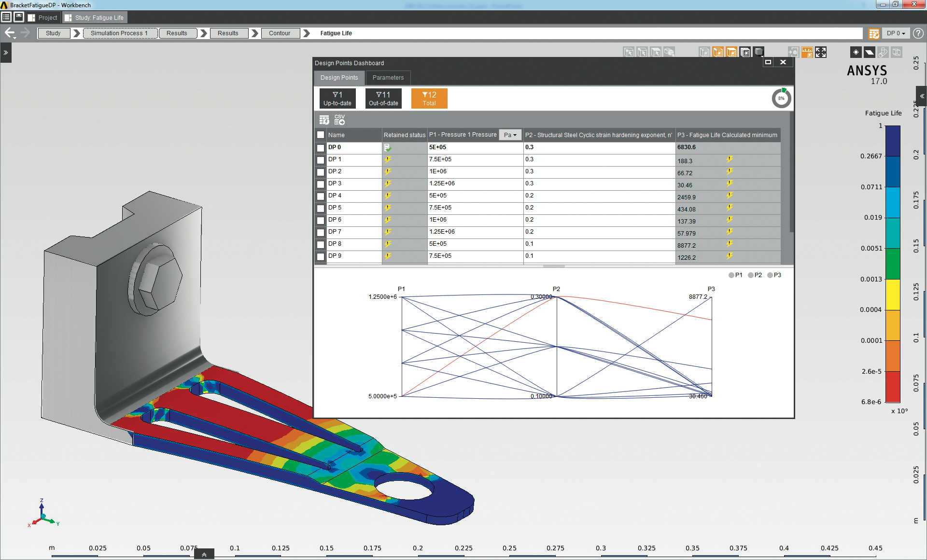The image size is (927, 560).
Task: Switch to the Parameters tab
Action: pos(388,78)
